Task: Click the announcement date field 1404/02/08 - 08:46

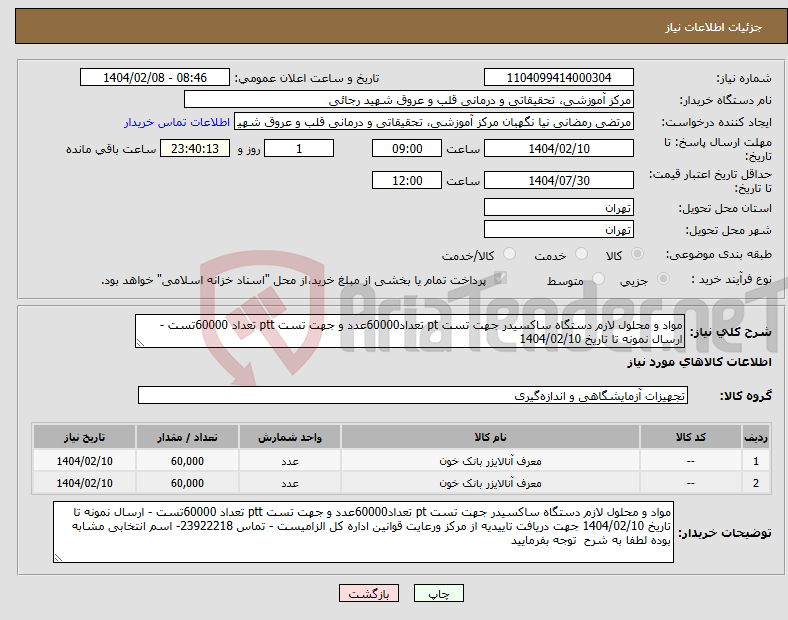Action: [155, 77]
